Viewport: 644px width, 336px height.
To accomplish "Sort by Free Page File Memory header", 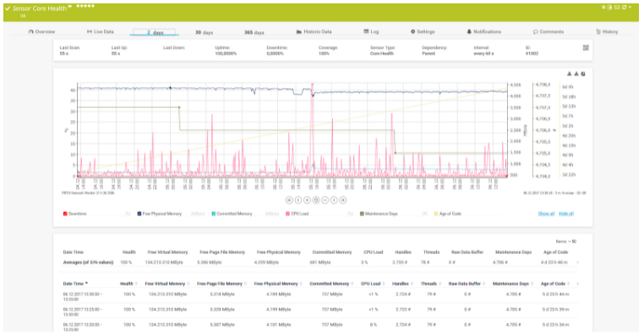I will click(x=221, y=284).
